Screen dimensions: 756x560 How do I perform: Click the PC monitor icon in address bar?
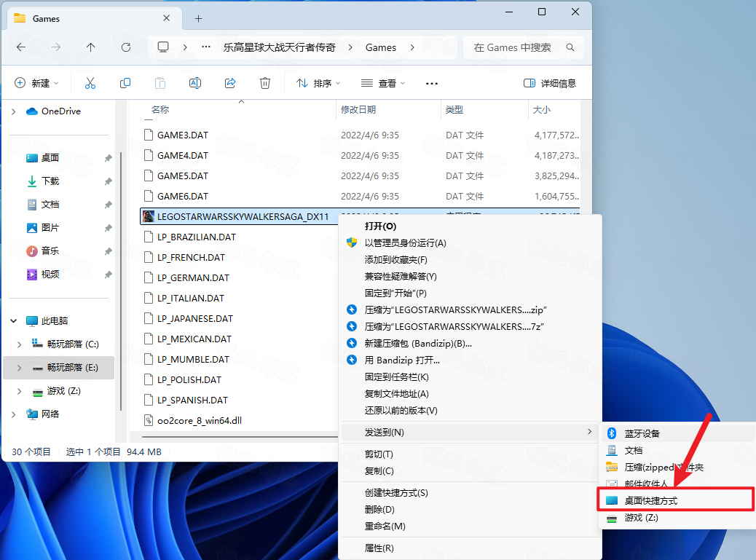(x=163, y=47)
